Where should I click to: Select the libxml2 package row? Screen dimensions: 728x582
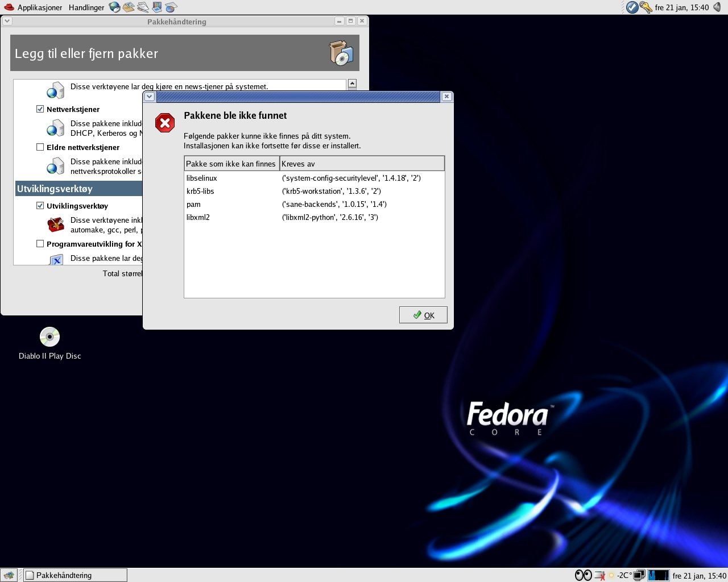coord(314,217)
